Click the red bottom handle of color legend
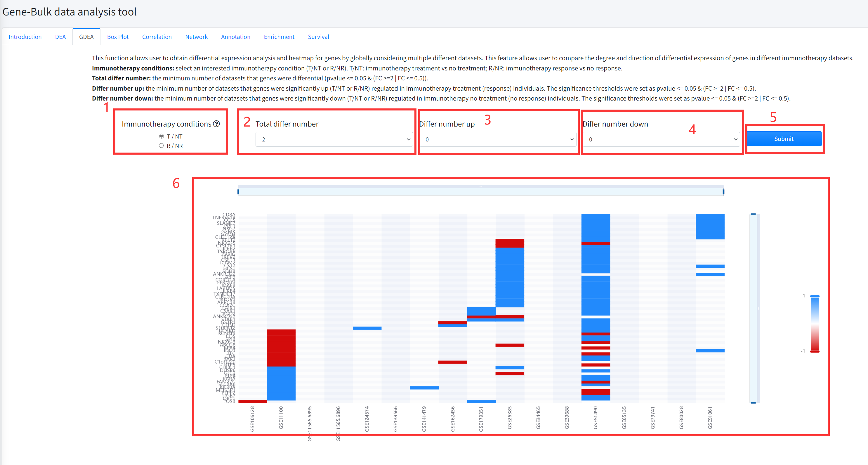This screenshot has height=465, width=868. coord(815,351)
